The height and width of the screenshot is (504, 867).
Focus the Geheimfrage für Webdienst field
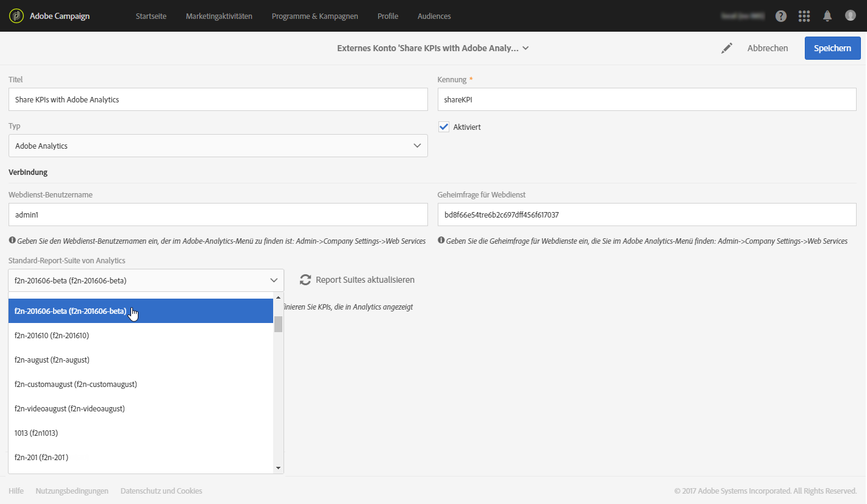[647, 215]
